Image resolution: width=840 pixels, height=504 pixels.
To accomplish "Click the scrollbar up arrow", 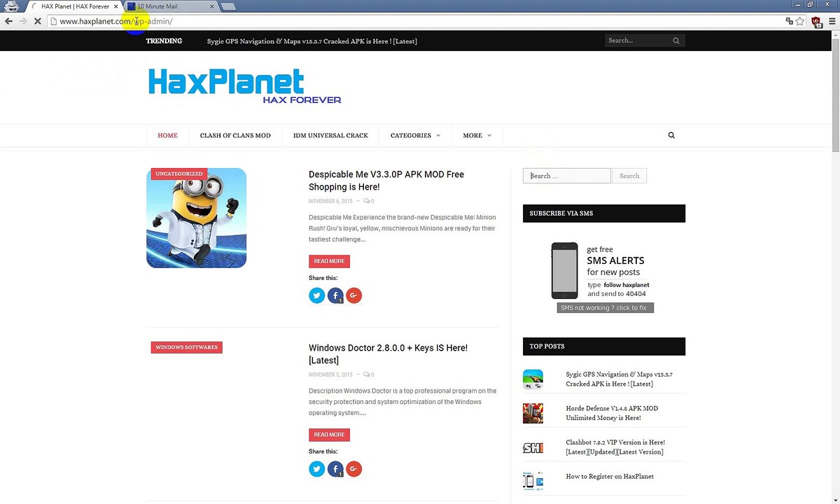I will 836,34.
